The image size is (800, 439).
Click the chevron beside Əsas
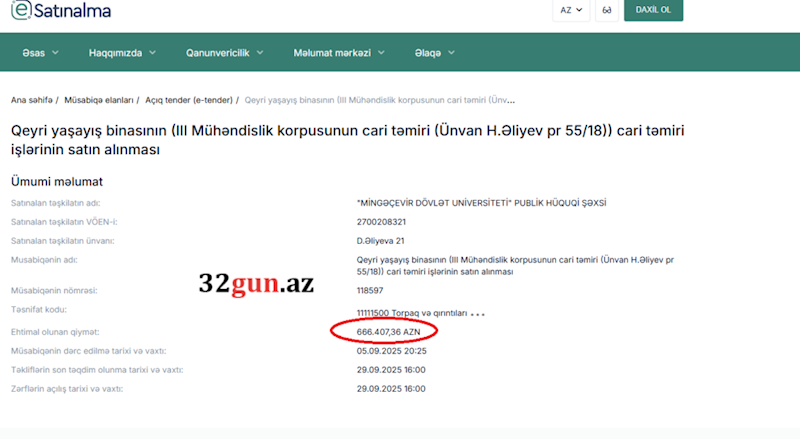click(x=55, y=53)
